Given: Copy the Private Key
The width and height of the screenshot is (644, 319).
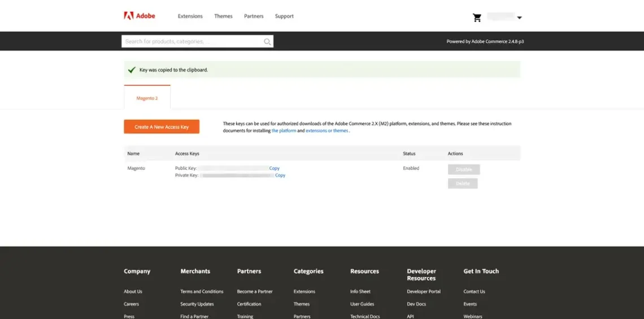Looking at the screenshot, I should [x=280, y=175].
